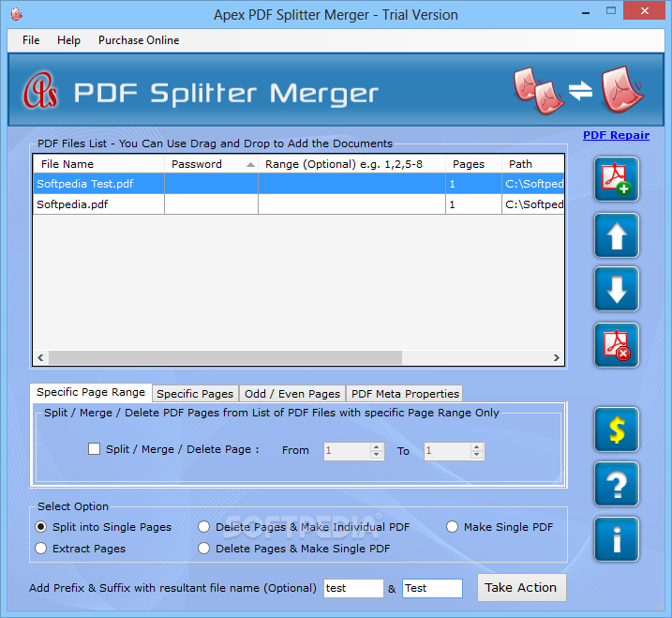Move selected file down with arrow button
The width and height of the screenshot is (672, 618).
617,289
